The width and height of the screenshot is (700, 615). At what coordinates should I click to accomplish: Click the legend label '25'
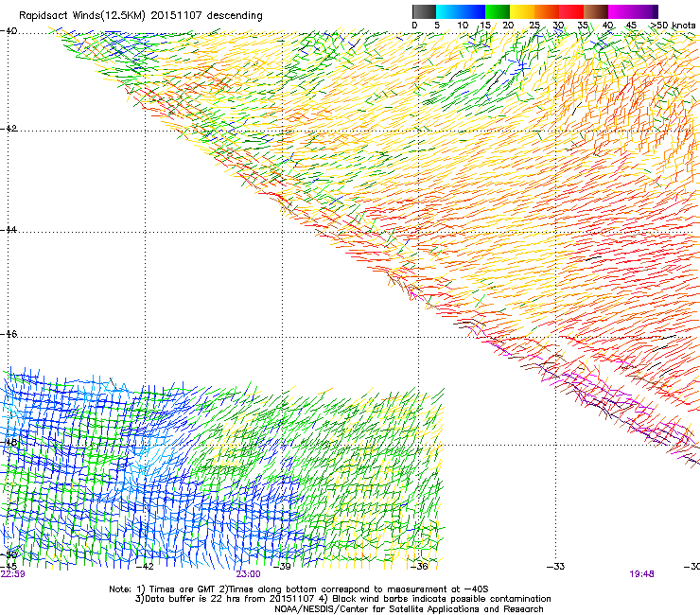(x=534, y=26)
